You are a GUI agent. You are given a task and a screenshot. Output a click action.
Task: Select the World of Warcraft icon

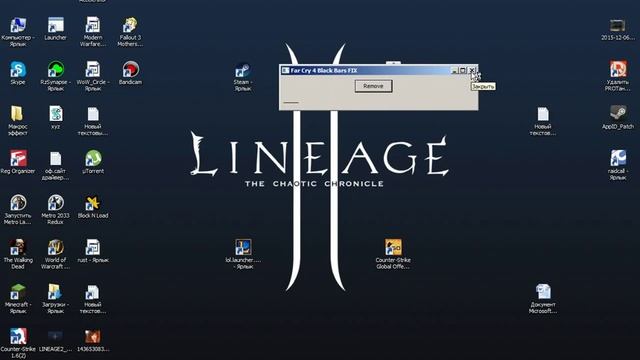tap(56, 247)
